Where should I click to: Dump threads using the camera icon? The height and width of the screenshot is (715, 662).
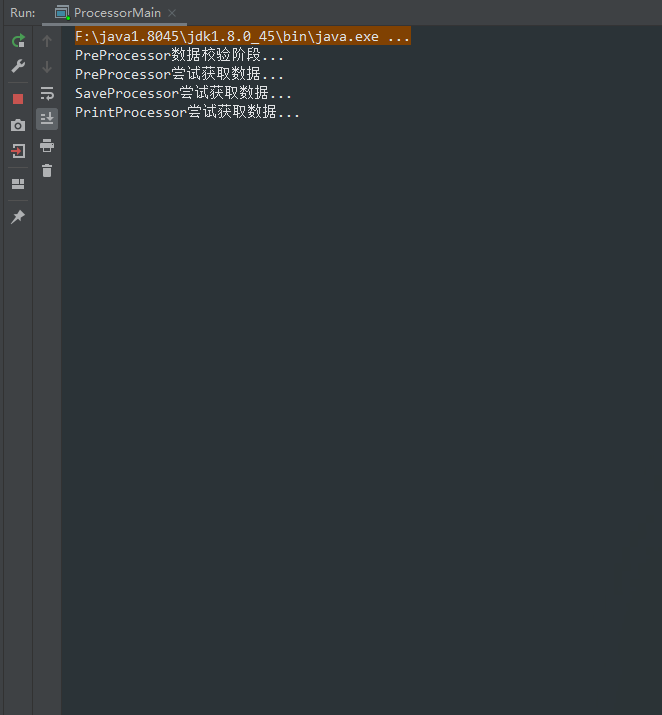[x=18, y=125]
